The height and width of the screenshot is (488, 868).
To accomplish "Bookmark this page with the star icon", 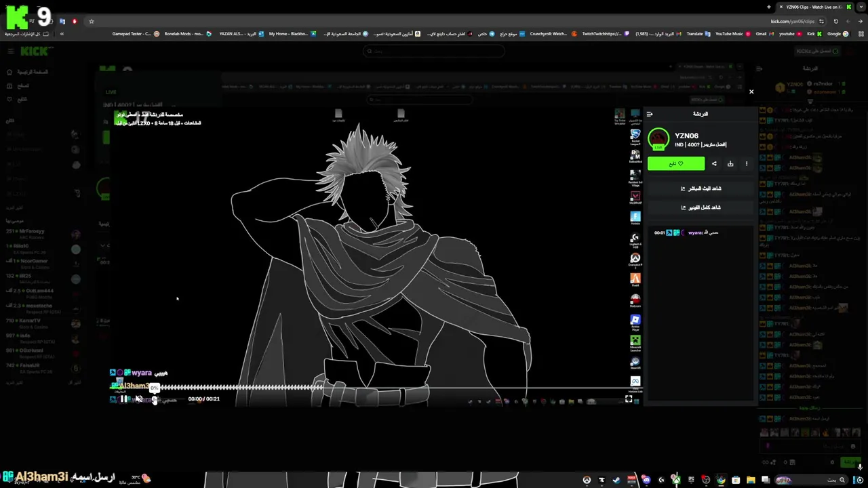I will [x=91, y=21].
